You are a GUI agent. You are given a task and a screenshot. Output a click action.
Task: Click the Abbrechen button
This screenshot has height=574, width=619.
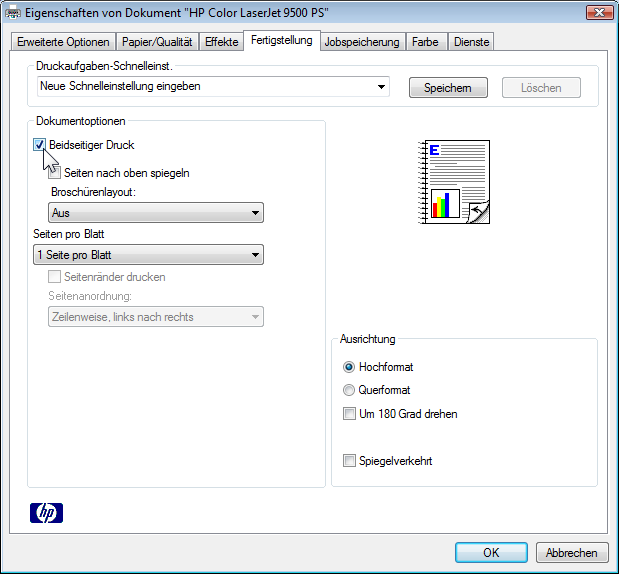(x=572, y=552)
